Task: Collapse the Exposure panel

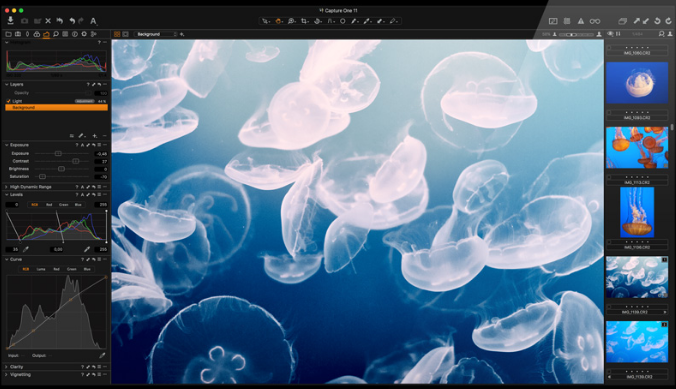Action: pyautogui.click(x=6, y=145)
